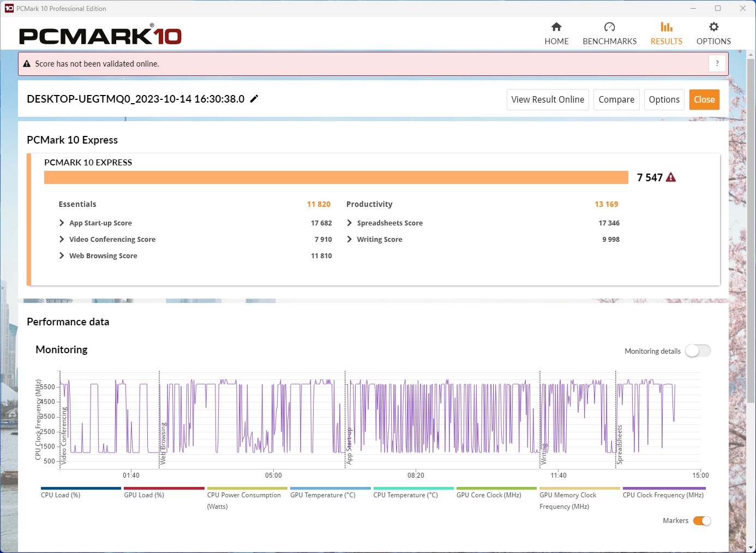Open Options via the gear icon

click(713, 27)
